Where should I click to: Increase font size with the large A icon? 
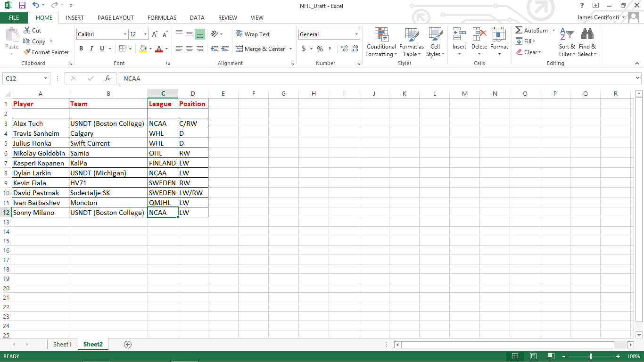point(155,34)
